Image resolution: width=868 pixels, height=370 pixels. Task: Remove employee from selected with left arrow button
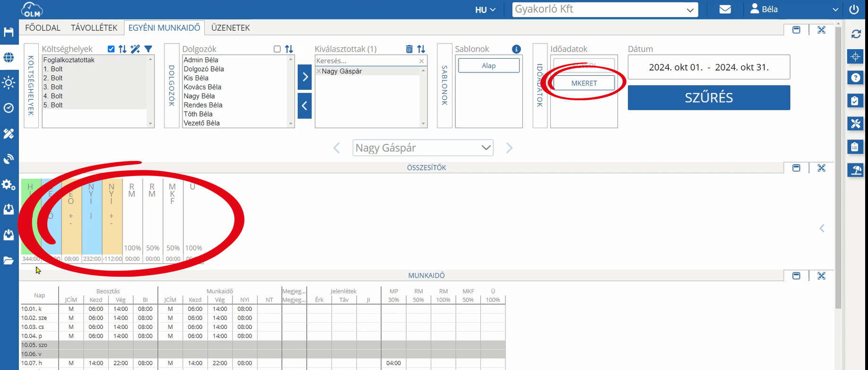(x=305, y=106)
